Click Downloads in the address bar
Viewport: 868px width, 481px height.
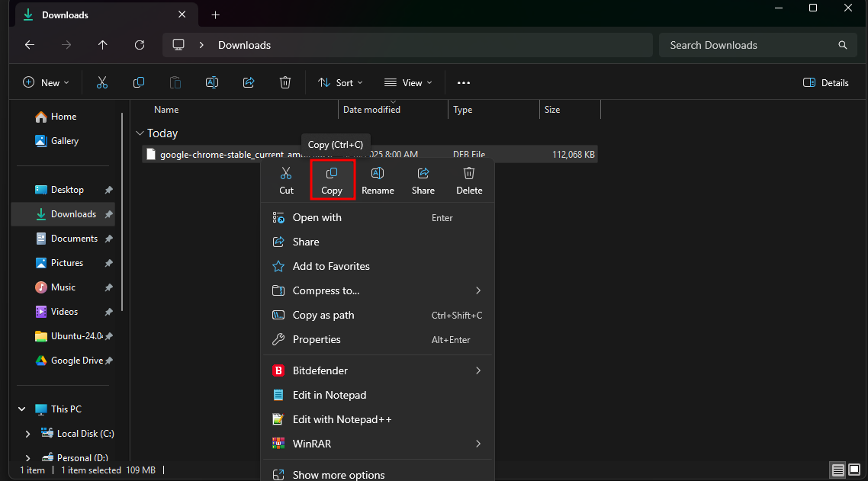244,45
